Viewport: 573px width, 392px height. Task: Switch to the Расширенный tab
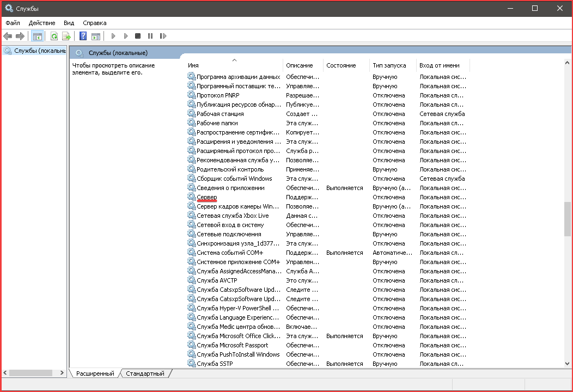tap(95, 373)
